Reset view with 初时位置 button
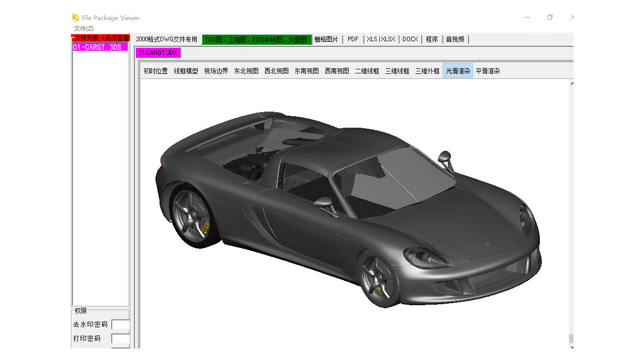Viewport: 644px width, 362px height. point(156,71)
